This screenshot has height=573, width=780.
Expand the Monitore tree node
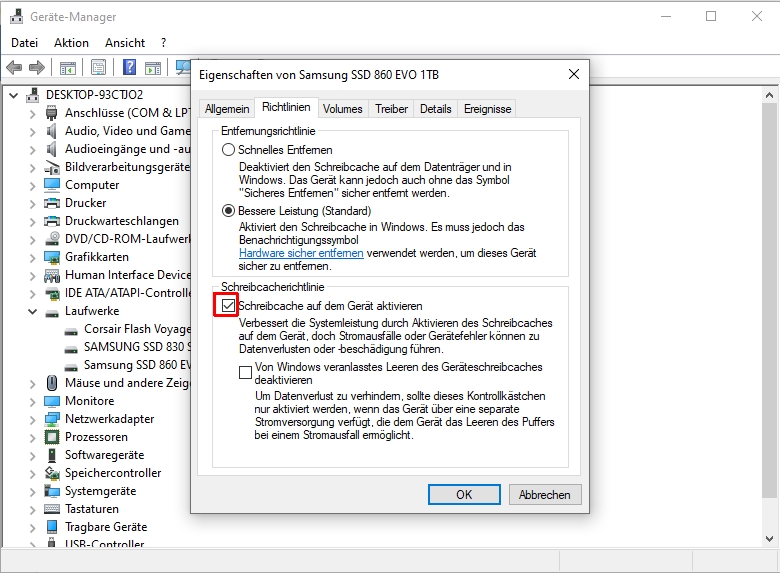click(x=32, y=401)
